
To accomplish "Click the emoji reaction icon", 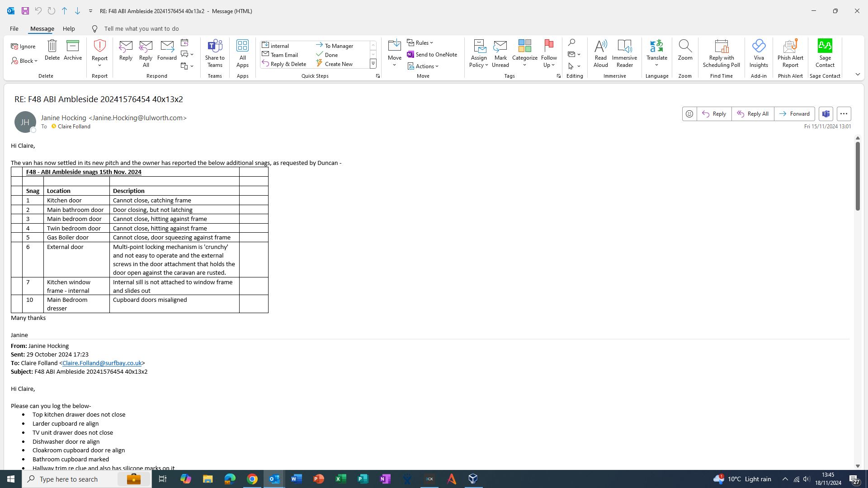I will pyautogui.click(x=689, y=114).
